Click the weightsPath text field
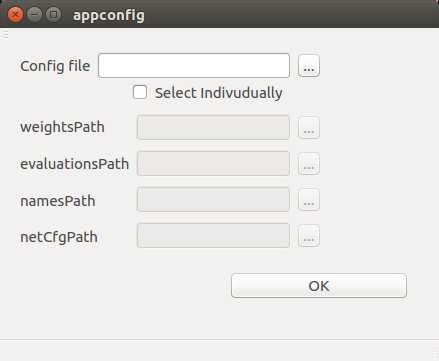Viewport: 439px width, 361px height. pos(213,127)
